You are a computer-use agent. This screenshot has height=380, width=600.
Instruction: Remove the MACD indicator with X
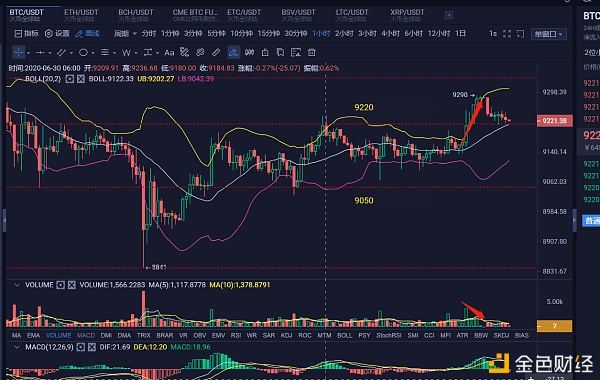coord(91,347)
